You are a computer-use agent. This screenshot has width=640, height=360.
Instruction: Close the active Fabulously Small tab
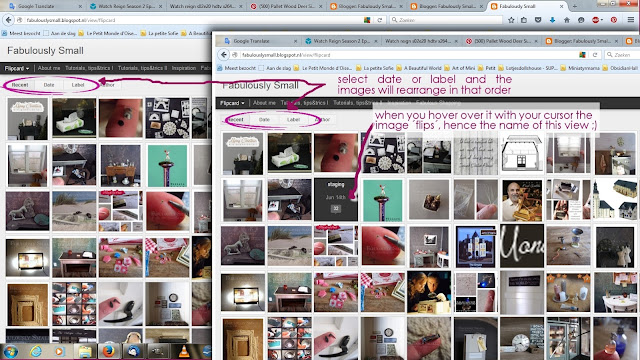[x=562, y=6]
